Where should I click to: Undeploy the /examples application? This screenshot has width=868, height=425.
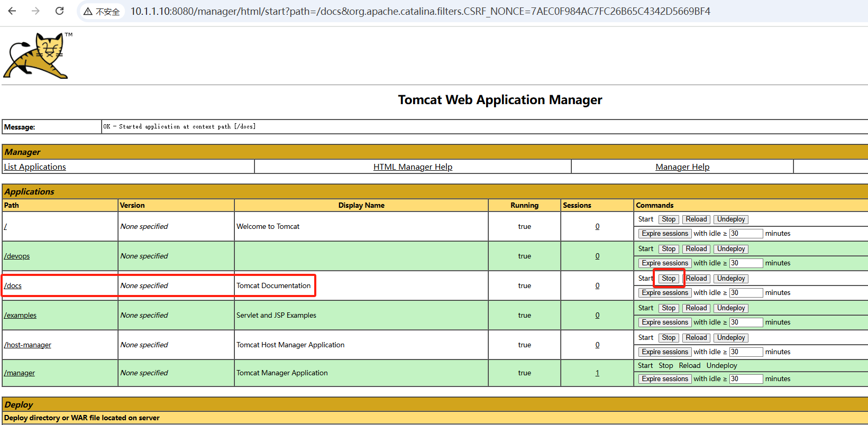(x=731, y=308)
